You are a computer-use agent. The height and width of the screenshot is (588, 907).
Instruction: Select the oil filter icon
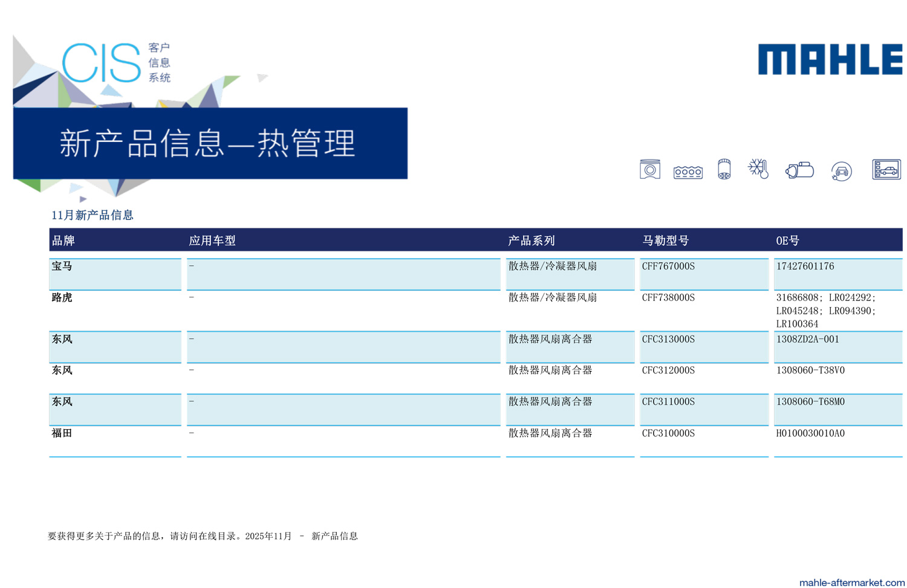point(724,170)
